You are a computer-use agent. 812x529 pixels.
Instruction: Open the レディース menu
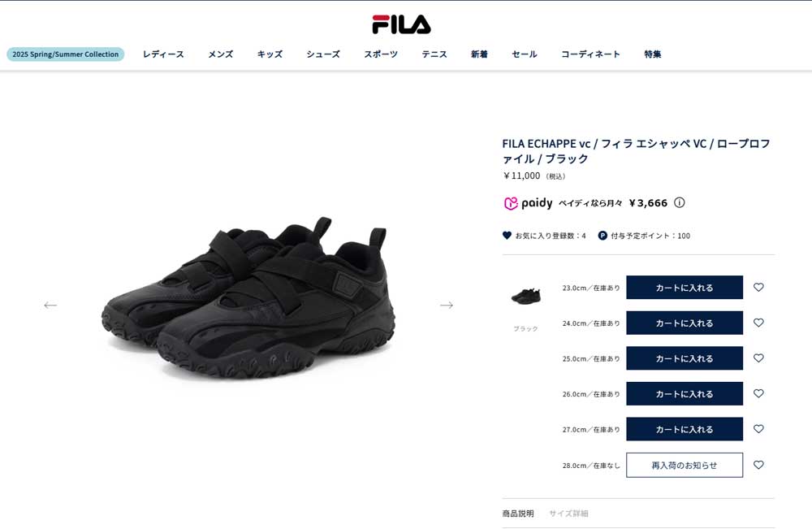163,54
